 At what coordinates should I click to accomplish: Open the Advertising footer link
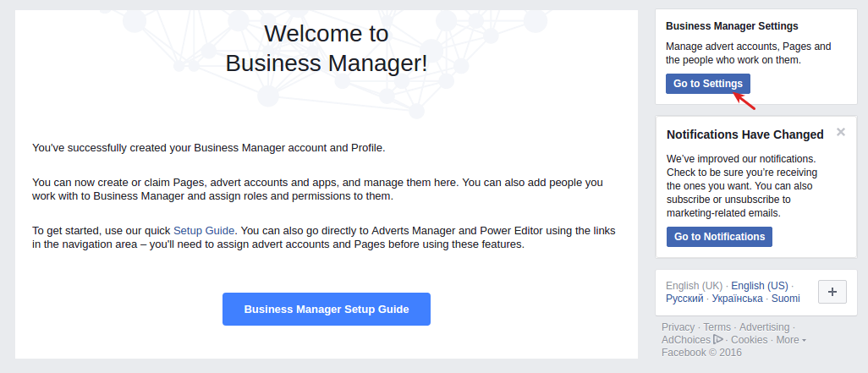pos(764,327)
